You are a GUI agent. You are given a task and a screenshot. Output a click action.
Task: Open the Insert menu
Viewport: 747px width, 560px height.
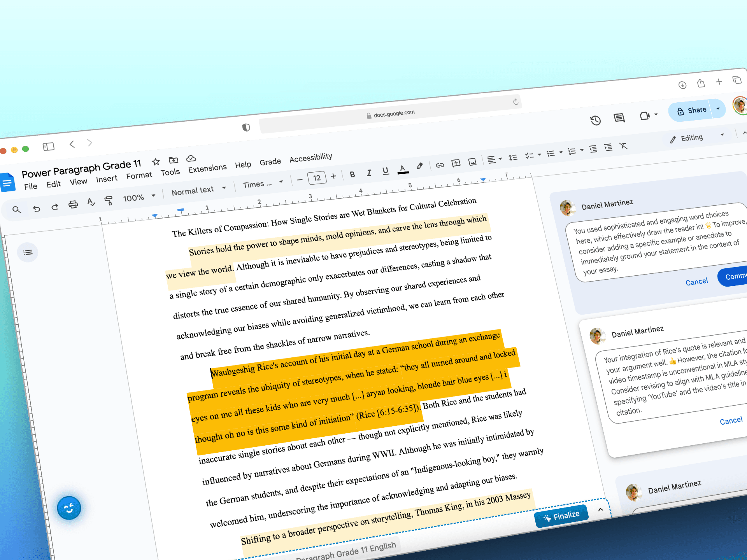[x=107, y=179]
